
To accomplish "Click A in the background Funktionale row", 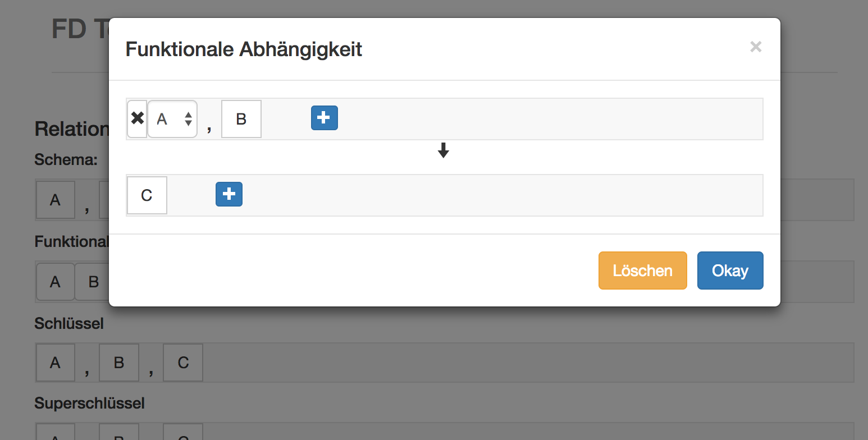I will pos(55,281).
